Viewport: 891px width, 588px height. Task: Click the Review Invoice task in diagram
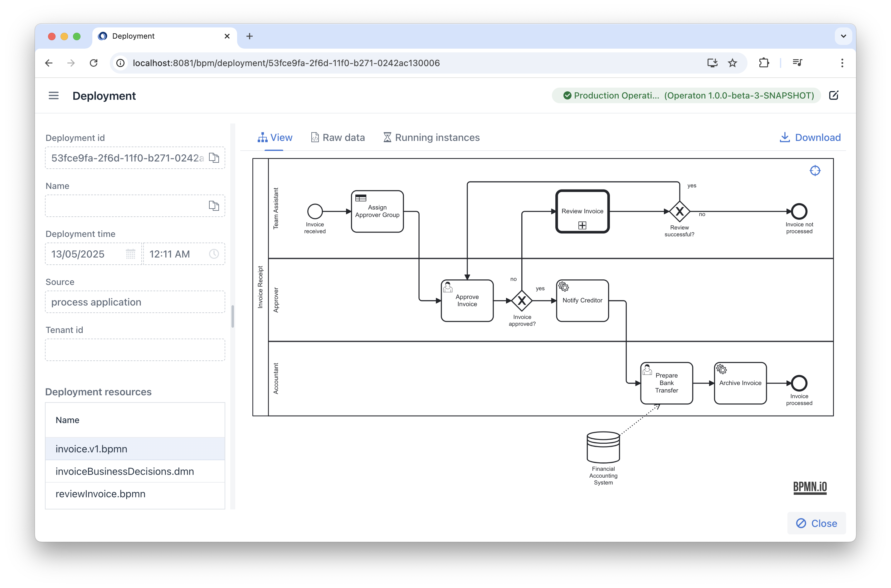pyautogui.click(x=582, y=211)
